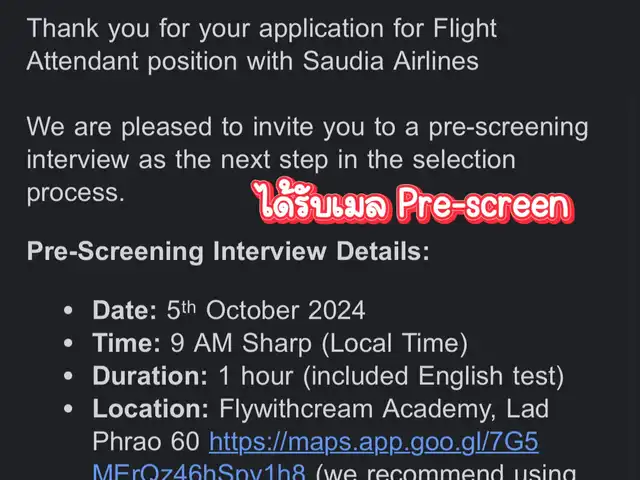Tap the bold Location label
Image resolution: width=640 pixels, height=480 pixels.
coord(151,409)
